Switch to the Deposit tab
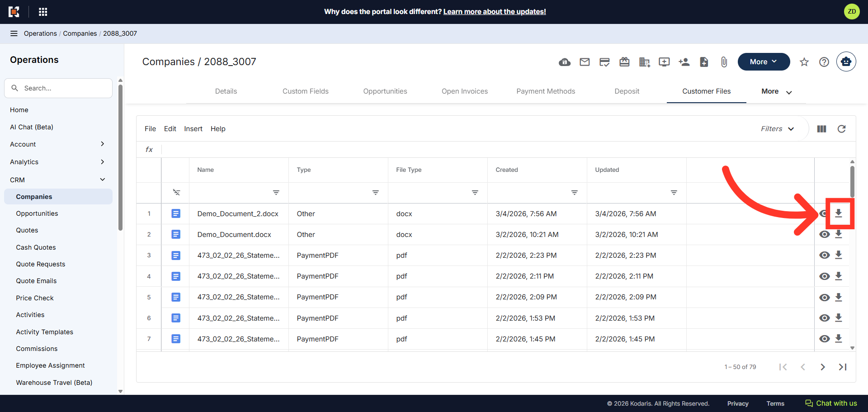The width and height of the screenshot is (868, 412). point(627,91)
